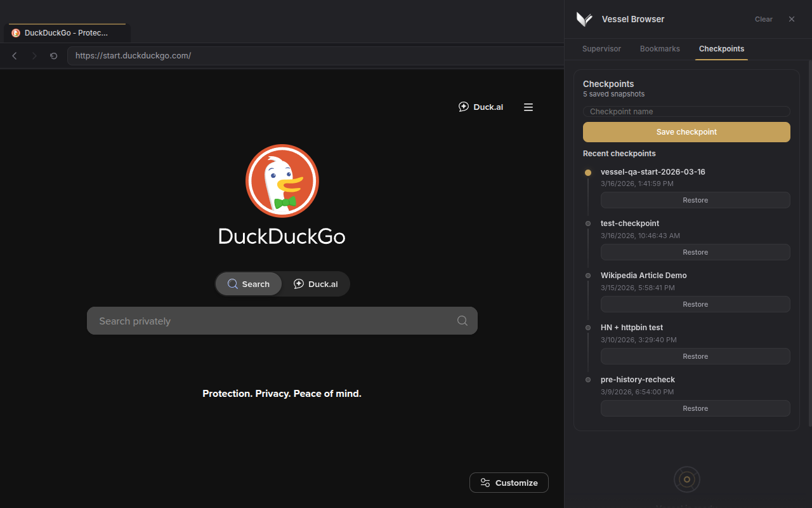The height and width of the screenshot is (508, 812).
Task: Close the Vessel Browser side panel
Action: (792, 19)
